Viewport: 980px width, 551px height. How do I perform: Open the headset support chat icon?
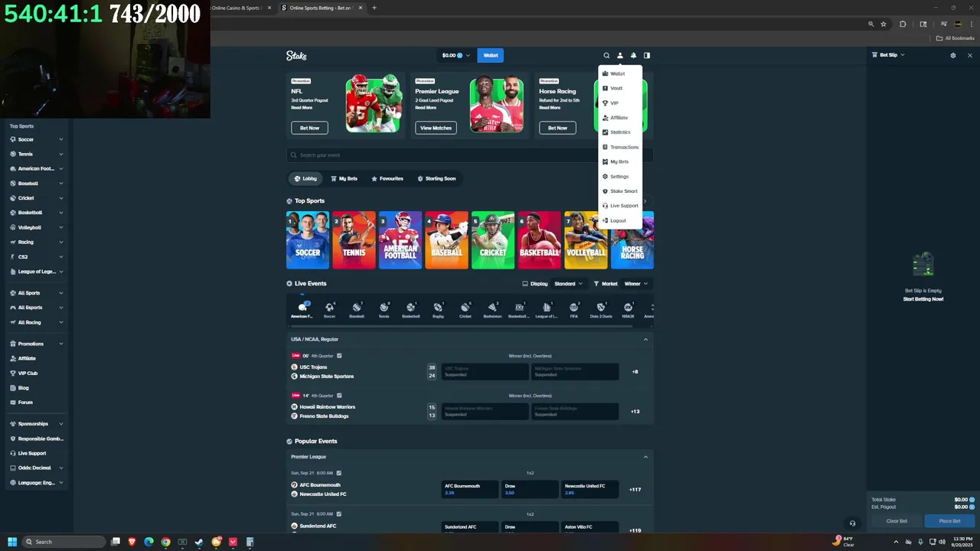[x=852, y=523]
